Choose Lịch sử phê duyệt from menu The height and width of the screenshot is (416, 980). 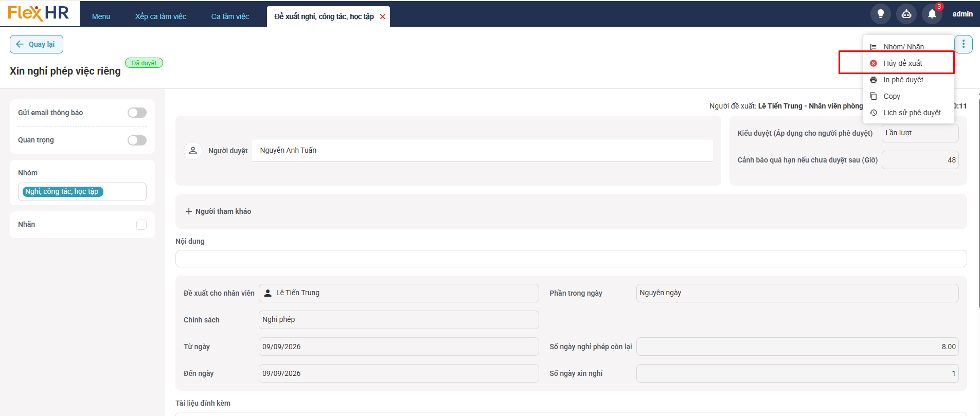908,113
